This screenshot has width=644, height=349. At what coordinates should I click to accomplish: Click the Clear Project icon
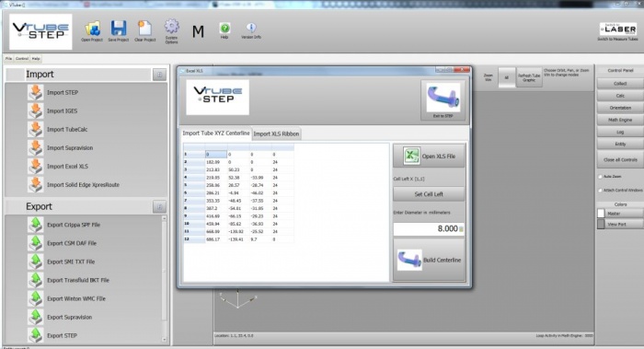coord(145,29)
